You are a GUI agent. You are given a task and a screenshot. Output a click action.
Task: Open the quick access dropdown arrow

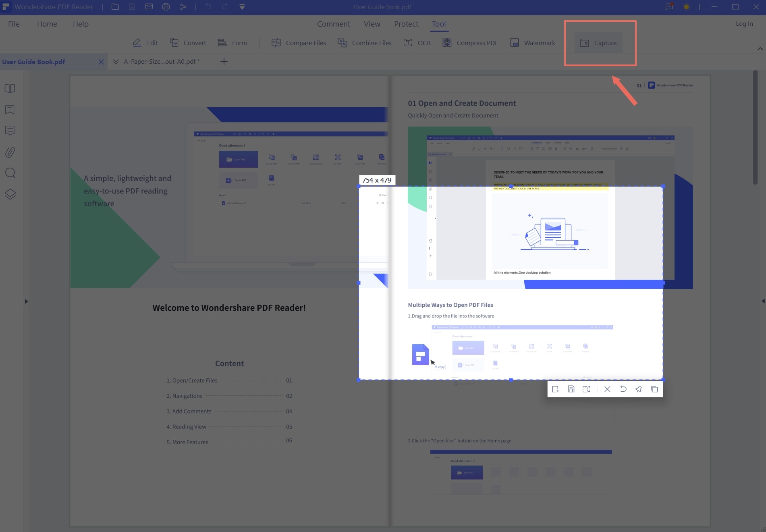coord(242,7)
